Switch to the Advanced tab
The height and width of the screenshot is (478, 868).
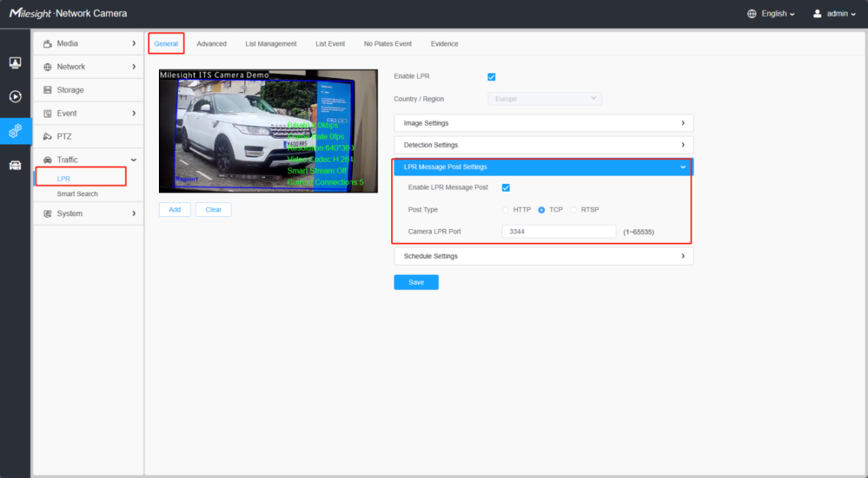tap(212, 44)
